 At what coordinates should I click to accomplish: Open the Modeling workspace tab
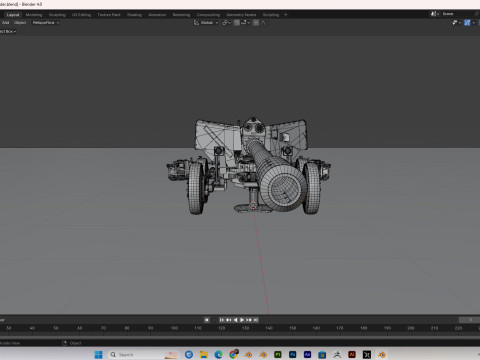coord(34,15)
